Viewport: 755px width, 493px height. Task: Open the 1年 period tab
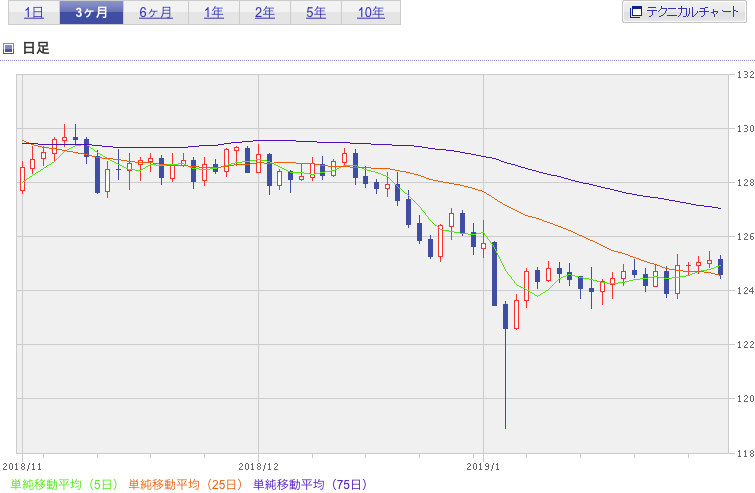pos(214,13)
